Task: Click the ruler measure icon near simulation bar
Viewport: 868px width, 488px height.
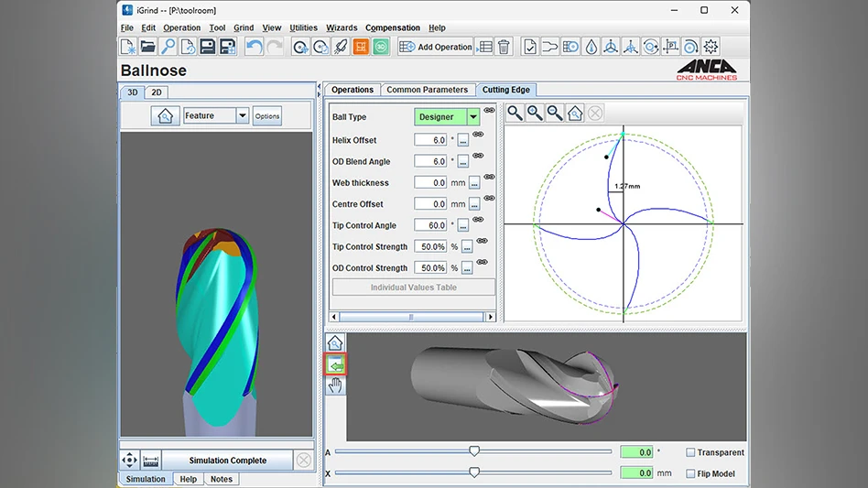Action: coord(151,461)
